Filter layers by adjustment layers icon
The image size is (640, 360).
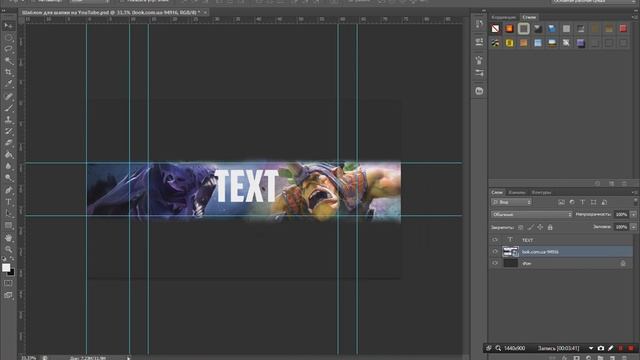coord(572,202)
